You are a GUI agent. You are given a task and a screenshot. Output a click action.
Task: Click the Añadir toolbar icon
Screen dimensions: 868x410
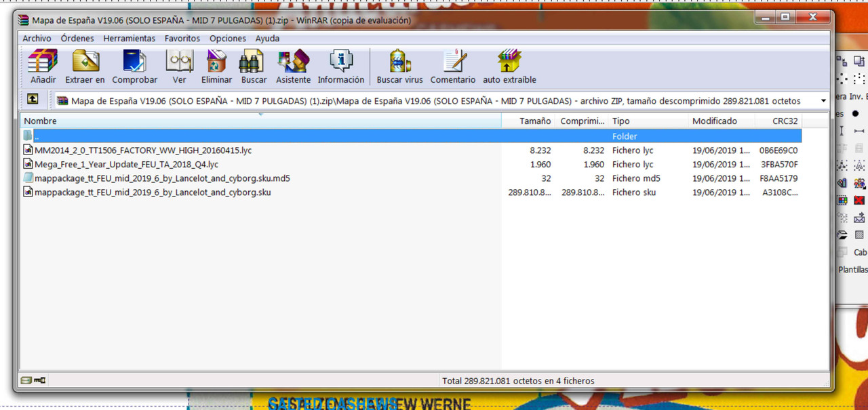43,61
